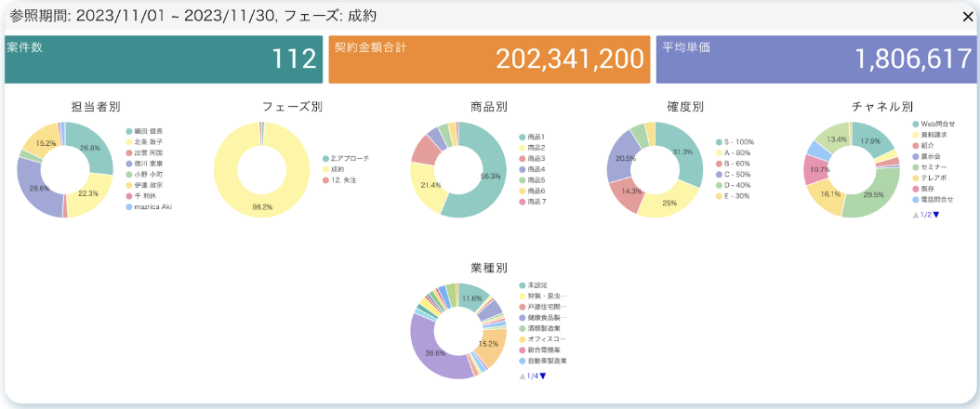The image size is (980, 409).
Task: Select the 28.6% slice in 担当者別 chart
Action: tap(37, 186)
